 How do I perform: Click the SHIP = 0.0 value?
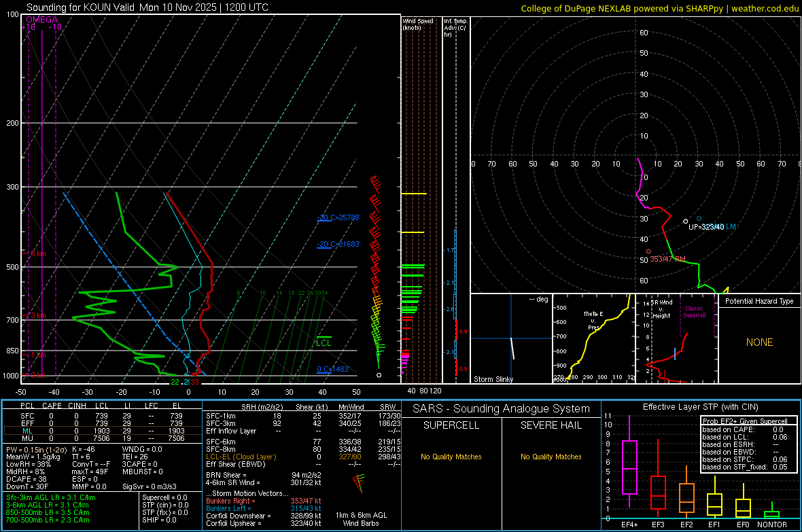[159, 520]
